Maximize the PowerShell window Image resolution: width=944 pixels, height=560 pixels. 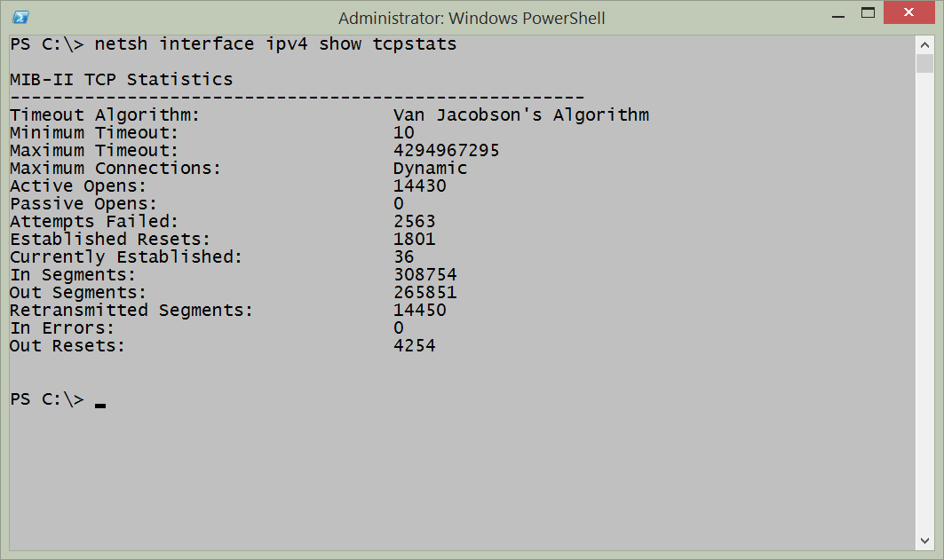[x=869, y=13]
